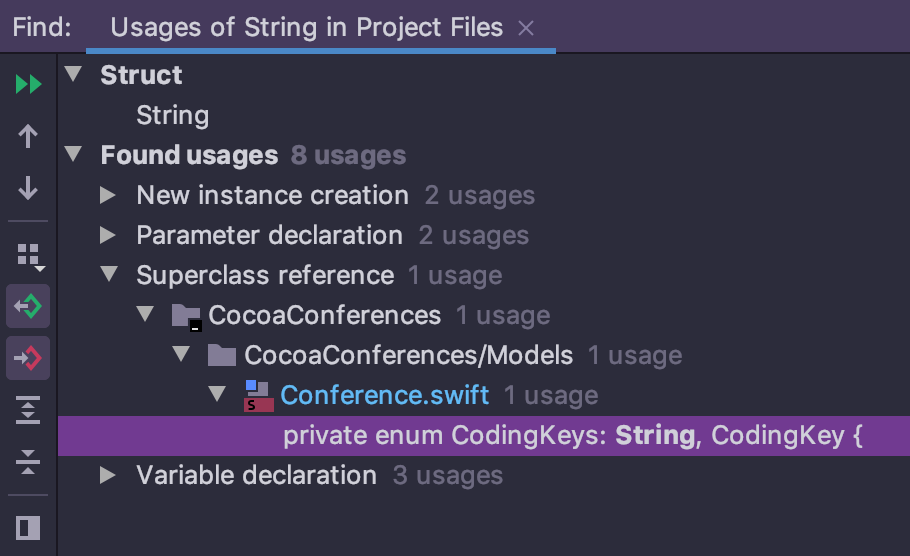910x556 pixels.
Task: Click the Expand All icon
Action: pos(28,409)
